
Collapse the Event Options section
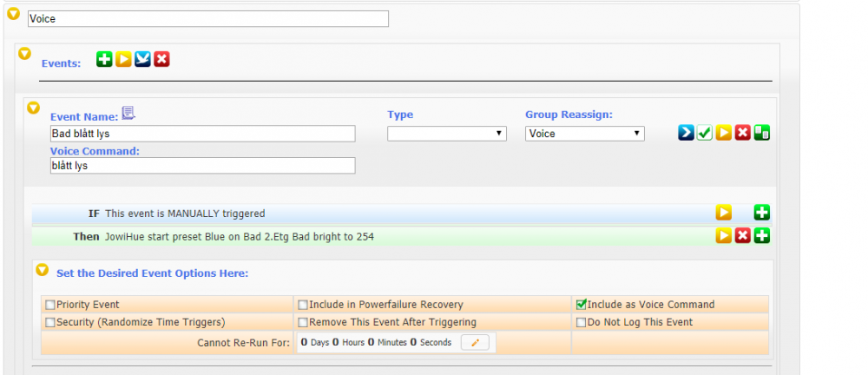pos(42,270)
